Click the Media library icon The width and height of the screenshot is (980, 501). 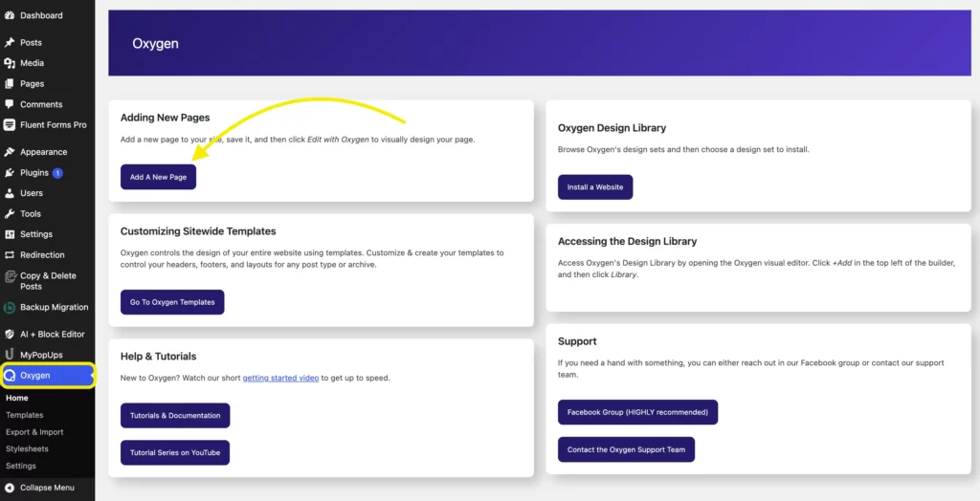click(10, 63)
